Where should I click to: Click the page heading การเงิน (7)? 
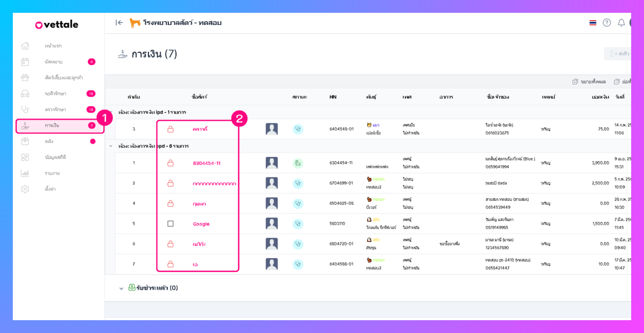pyautogui.click(x=154, y=54)
